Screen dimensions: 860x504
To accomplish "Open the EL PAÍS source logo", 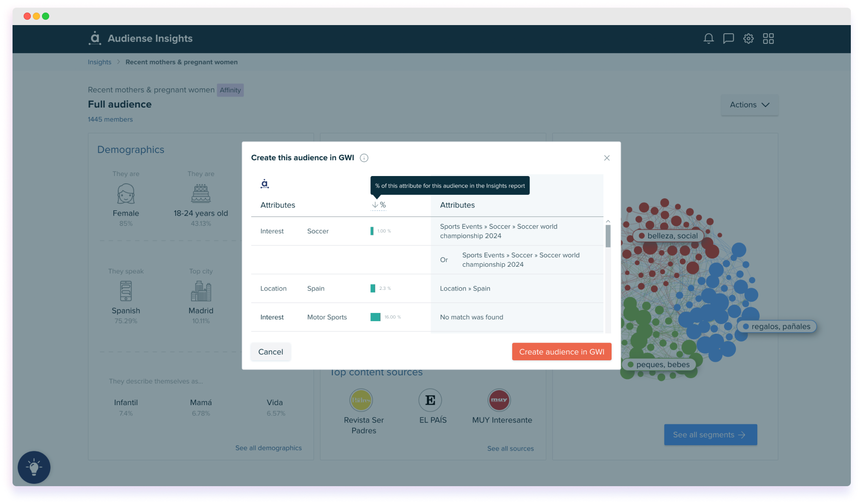I will point(430,400).
